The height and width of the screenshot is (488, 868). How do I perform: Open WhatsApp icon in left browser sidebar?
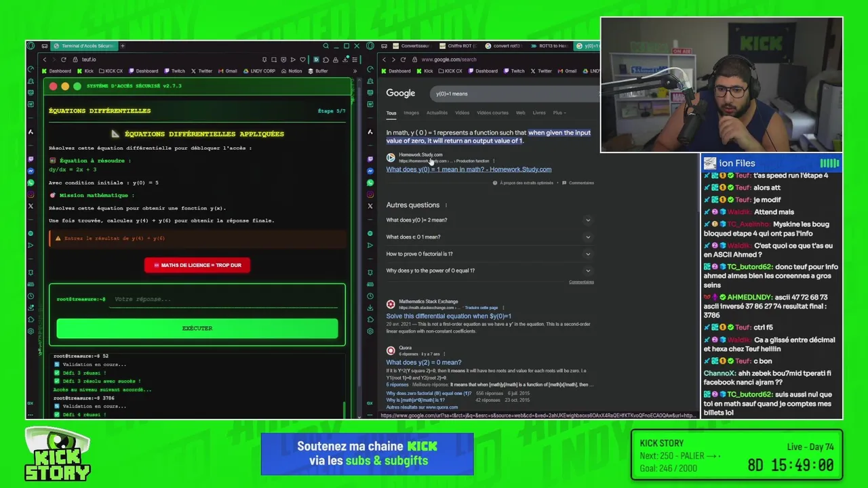pyautogui.click(x=31, y=182)
